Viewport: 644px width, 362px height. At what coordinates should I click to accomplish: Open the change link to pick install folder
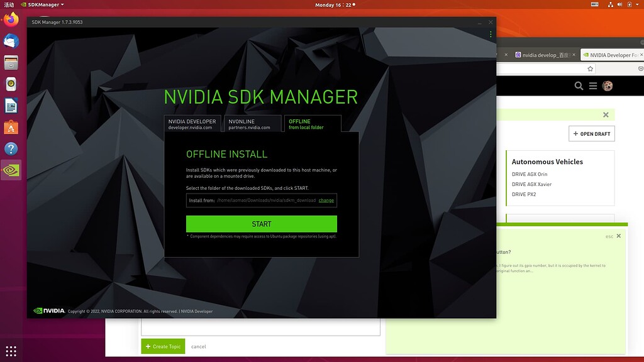click(x=326, y=200)
